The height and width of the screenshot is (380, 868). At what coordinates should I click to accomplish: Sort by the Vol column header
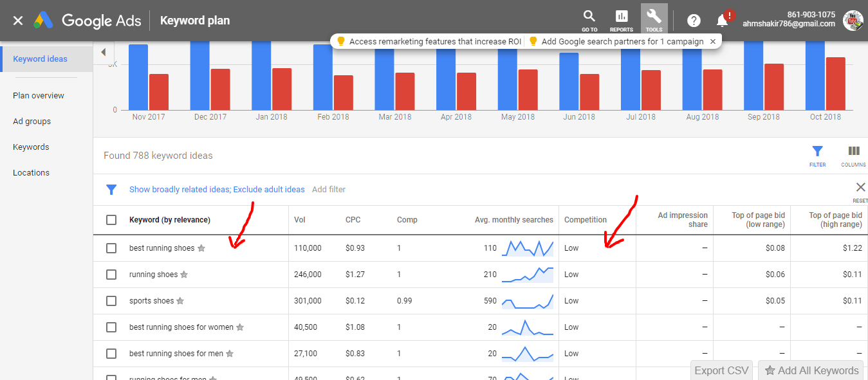[300, 220]
